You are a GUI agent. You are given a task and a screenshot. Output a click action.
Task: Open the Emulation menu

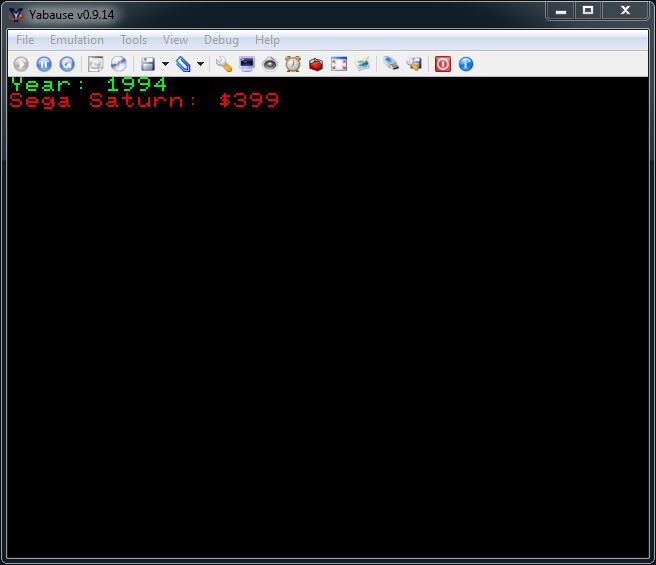click(x=77, y=40)
